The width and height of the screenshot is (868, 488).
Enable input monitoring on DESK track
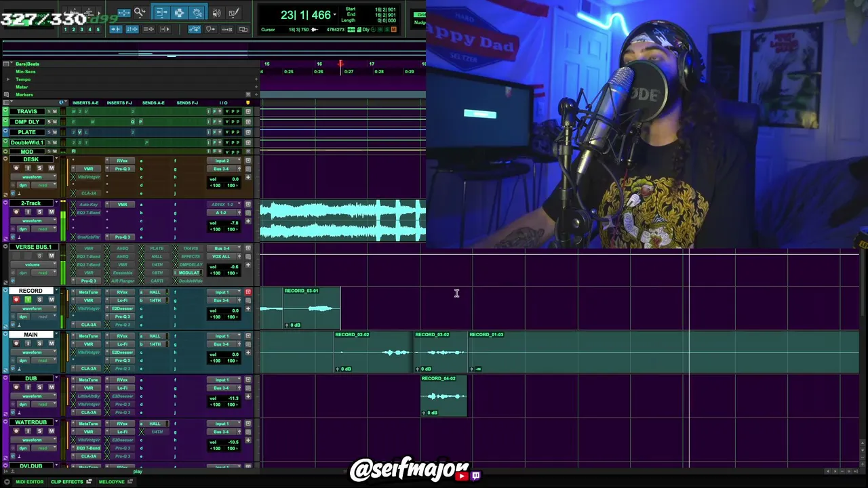click(x=28, y=168)
